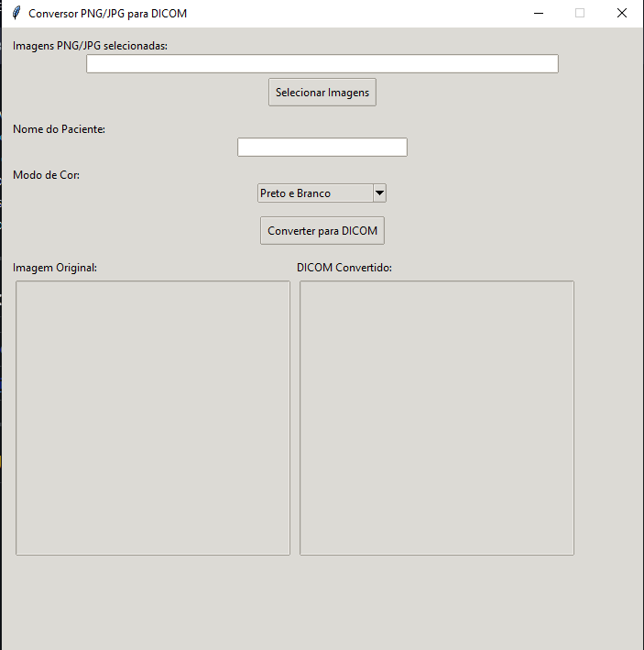Focus the selected PNG/JPG images path field
The height and width of the screenshot is (650, 644).
(x=322, y=63)
